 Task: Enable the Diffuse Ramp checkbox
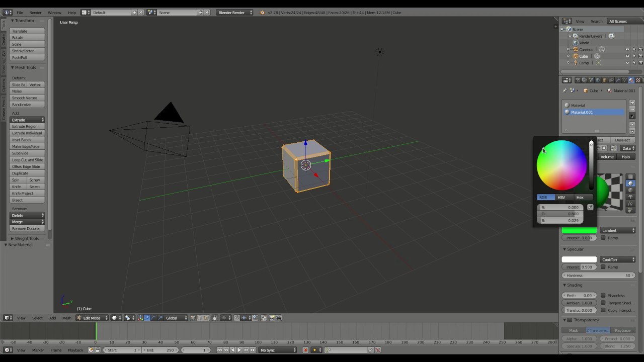click(603, 238)
